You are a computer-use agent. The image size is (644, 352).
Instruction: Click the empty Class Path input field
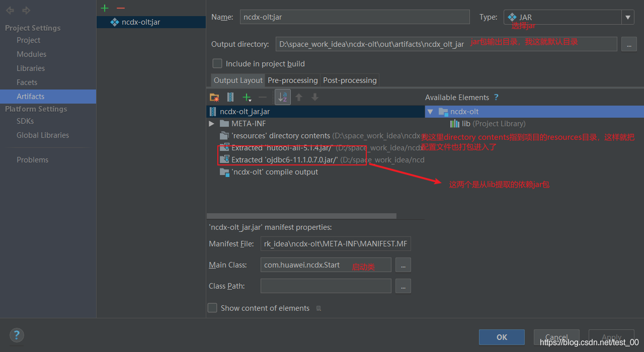(x=326, y=286)
